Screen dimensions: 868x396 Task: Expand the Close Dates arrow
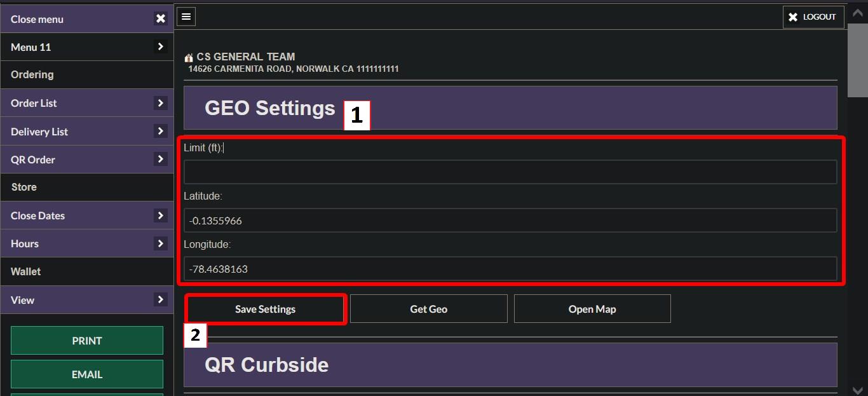pyautogui.click(x=160, y=215)
